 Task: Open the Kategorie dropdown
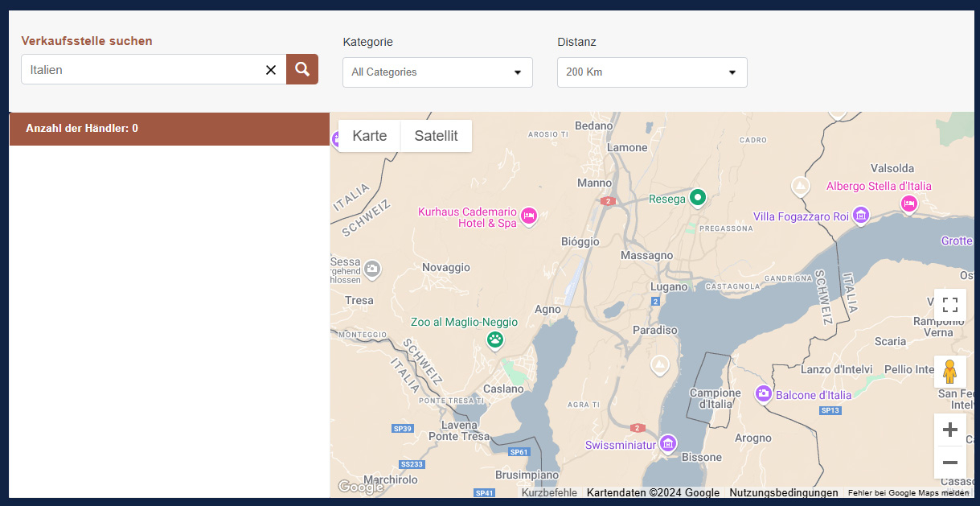click(437, 72)
